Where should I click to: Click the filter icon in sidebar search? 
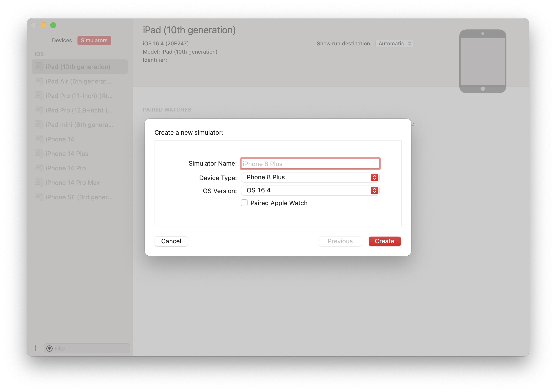click(49, 348)
